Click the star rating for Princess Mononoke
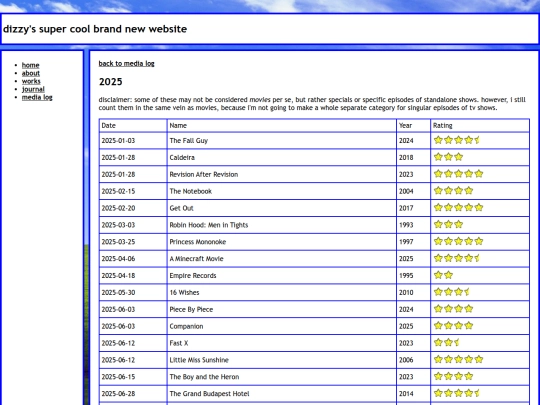This screenshot has width=540, height=405. [x=458, y=241]
